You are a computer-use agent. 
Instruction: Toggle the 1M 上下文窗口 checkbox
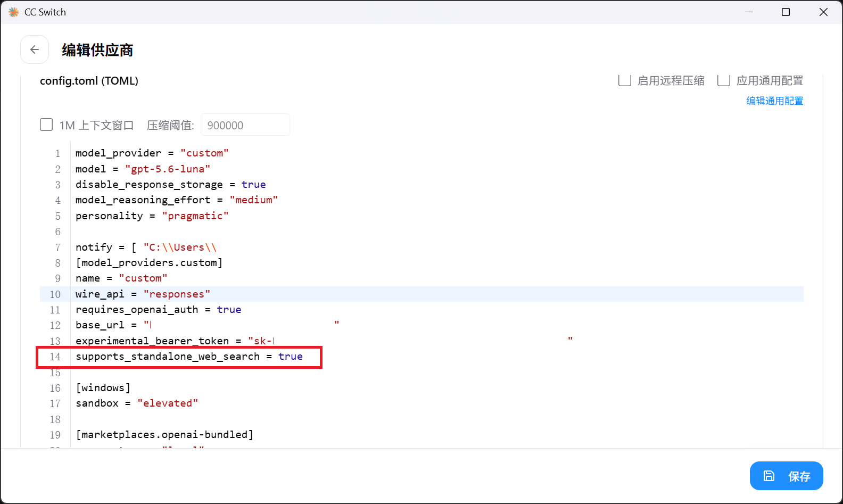click(46, 125)
